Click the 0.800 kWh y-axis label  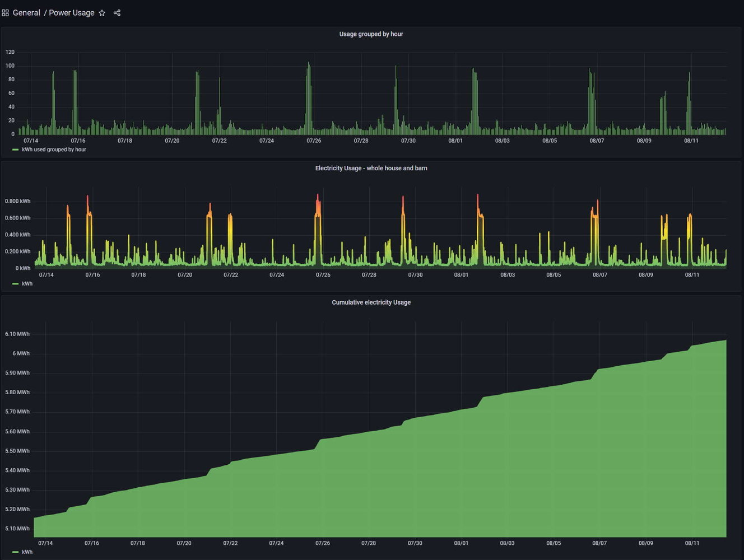[x=18, y=201]
